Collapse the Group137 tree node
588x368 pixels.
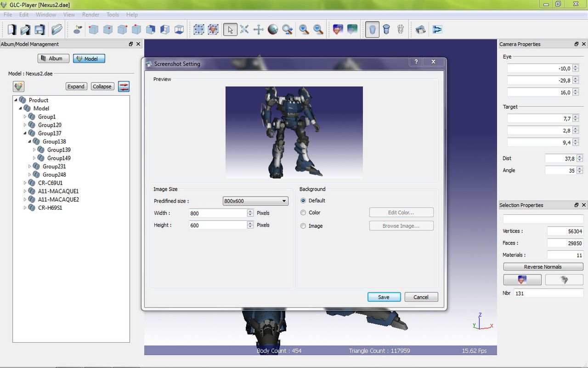coord(25,133)
